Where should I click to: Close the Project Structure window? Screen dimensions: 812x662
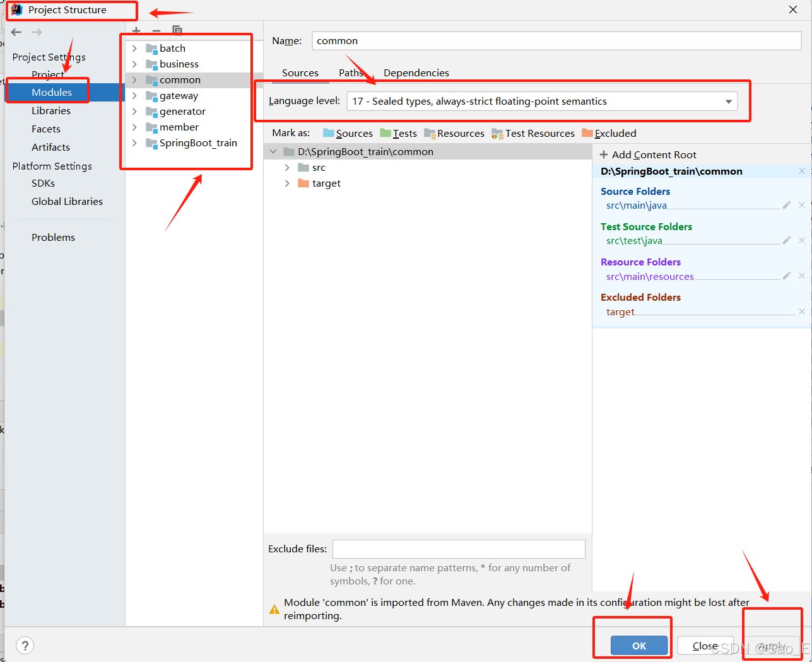pyautogui.click(x=793, y=9)
